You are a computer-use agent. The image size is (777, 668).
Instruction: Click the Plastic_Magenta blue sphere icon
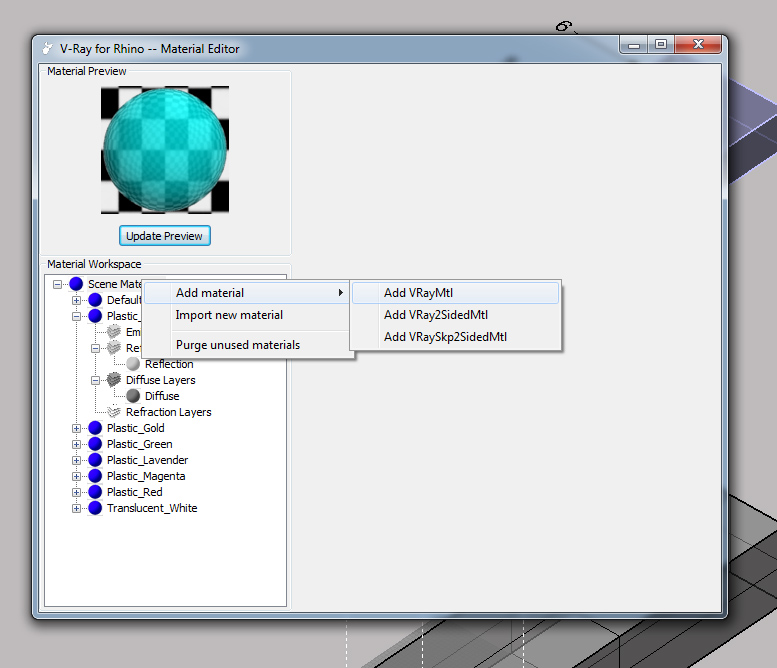click(95, 476)
